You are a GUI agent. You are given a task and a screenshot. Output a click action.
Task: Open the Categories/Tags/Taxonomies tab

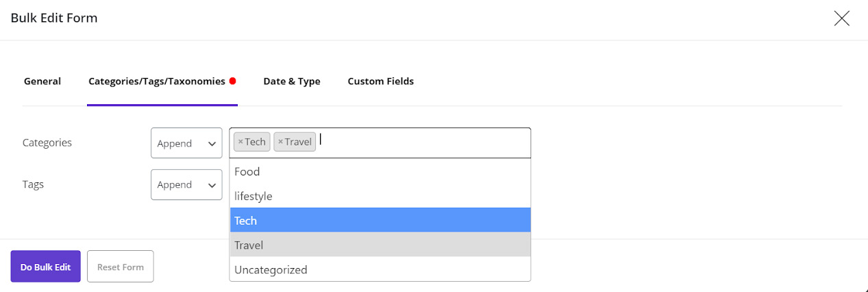[157, 81]
